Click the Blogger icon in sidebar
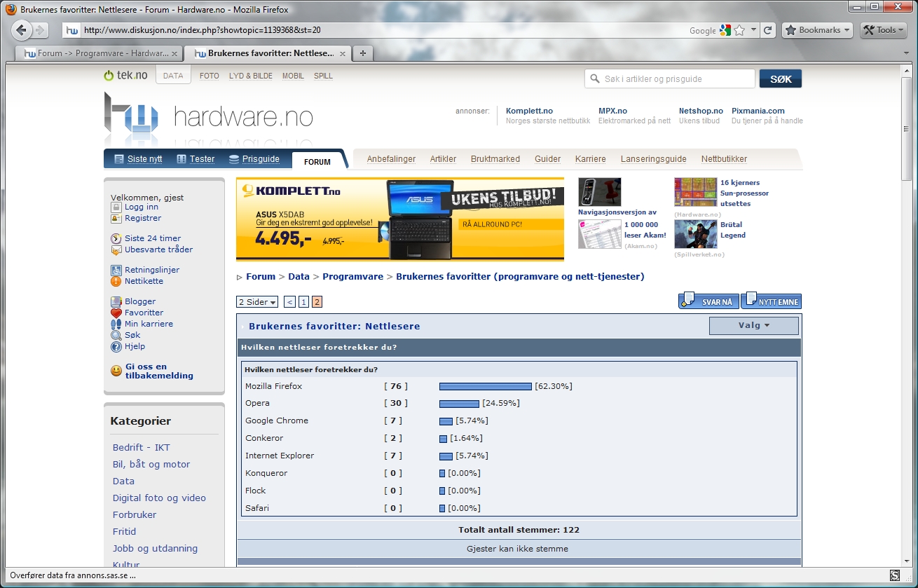918x588 pixels. pyautogui.click(x=116, y=301)
